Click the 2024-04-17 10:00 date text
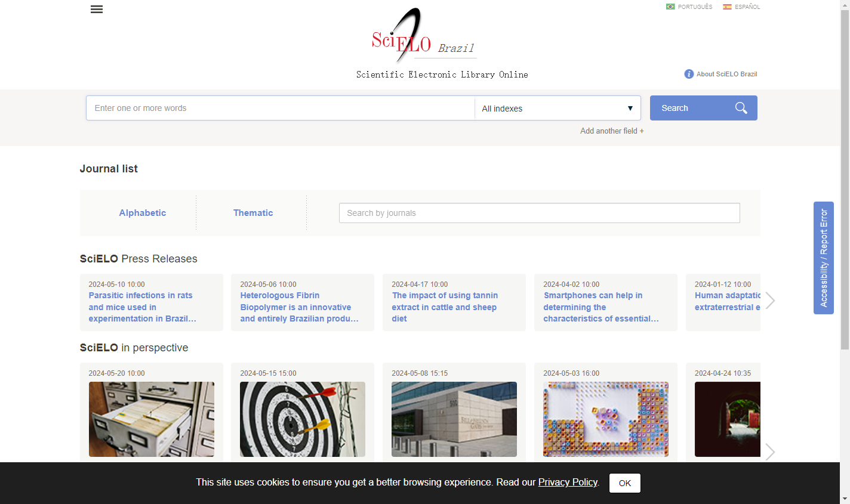 (x=420, y=285)
